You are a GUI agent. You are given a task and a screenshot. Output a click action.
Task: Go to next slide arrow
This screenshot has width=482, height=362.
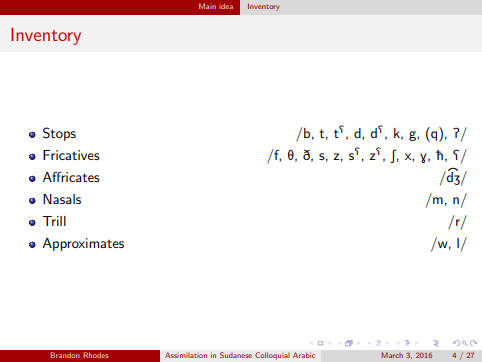point(330,343)
